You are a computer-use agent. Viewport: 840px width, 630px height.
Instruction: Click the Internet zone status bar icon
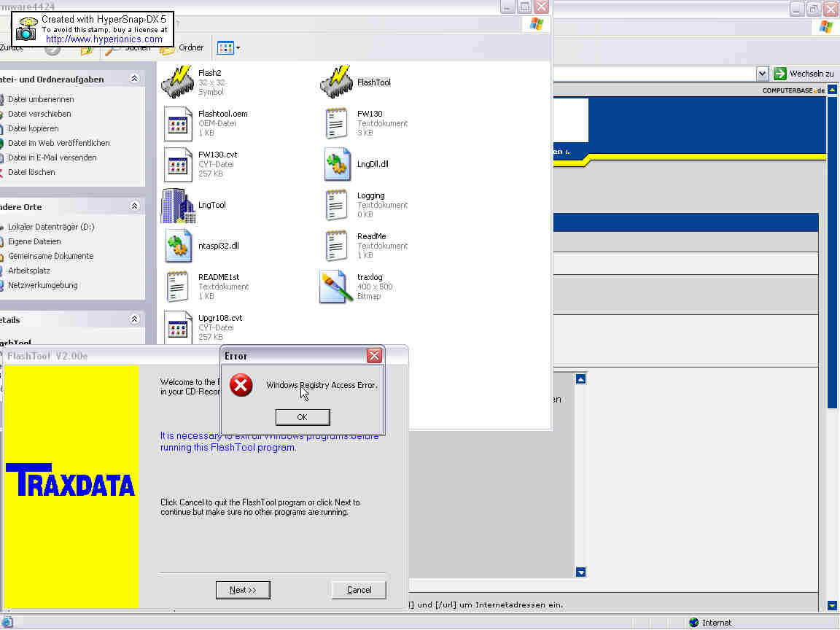693,623
